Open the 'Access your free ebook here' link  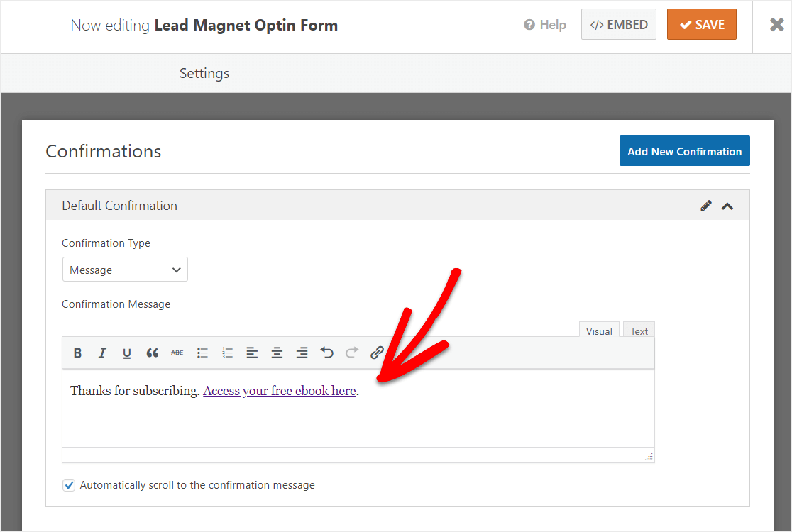click(280, 391)
